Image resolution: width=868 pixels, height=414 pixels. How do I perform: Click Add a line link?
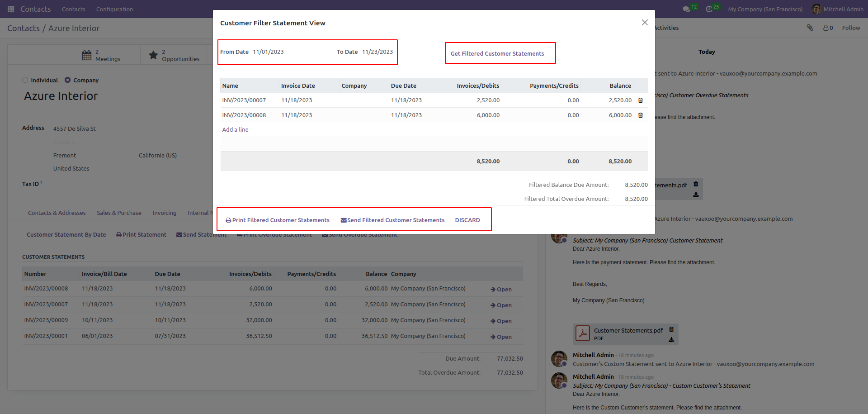(235, 130)
